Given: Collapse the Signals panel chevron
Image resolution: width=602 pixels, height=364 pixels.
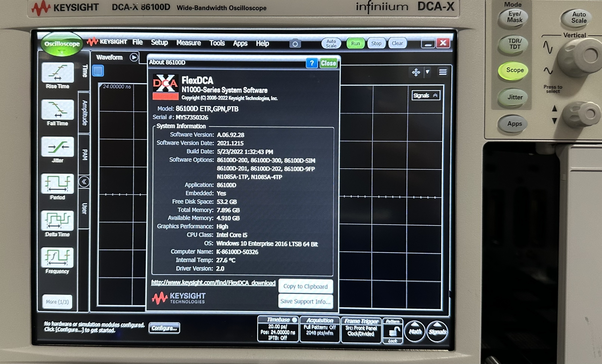Looking at the screenshot, I should click(x=435, y=95).
